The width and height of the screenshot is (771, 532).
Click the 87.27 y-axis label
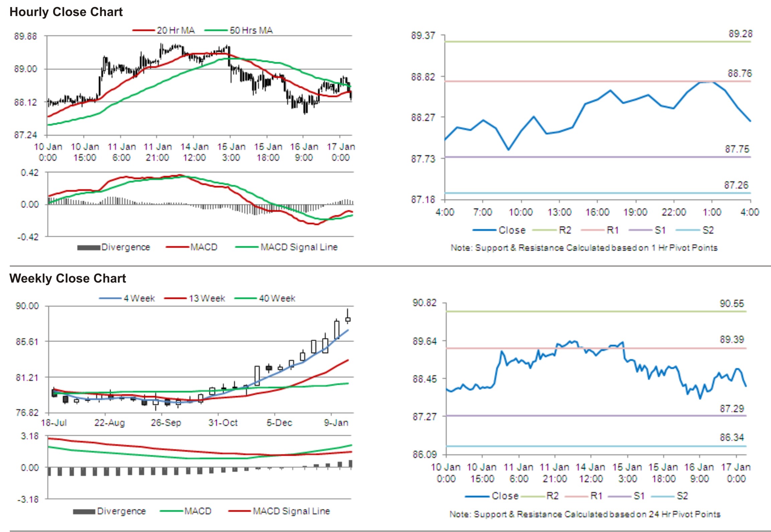click(425, 417)
